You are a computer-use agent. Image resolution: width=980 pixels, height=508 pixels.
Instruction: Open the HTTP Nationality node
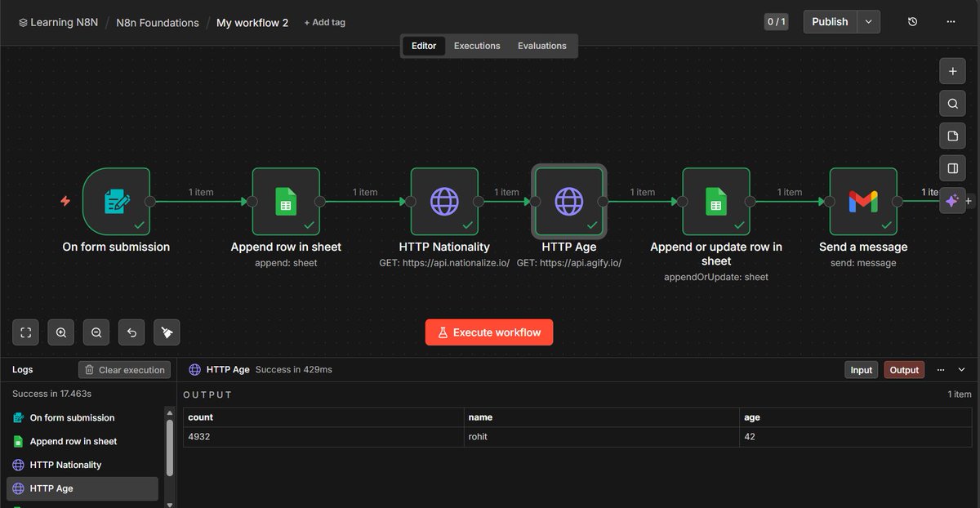coord(444,201)
